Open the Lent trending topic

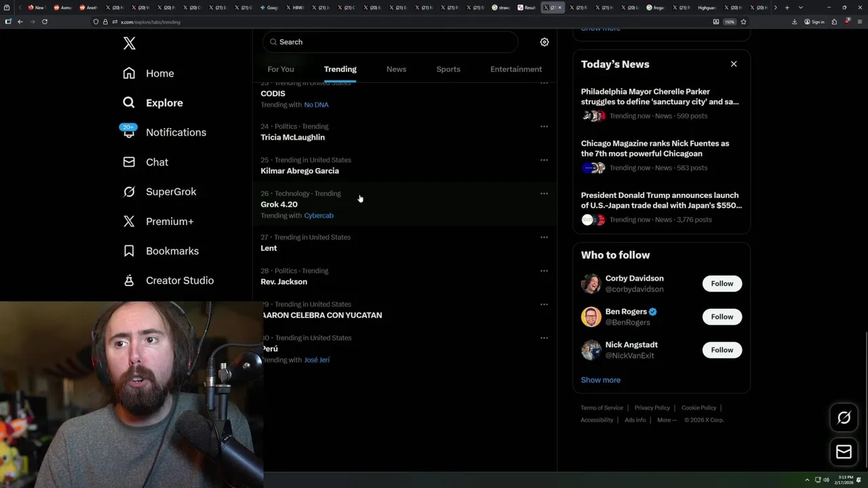pos(269,248)
